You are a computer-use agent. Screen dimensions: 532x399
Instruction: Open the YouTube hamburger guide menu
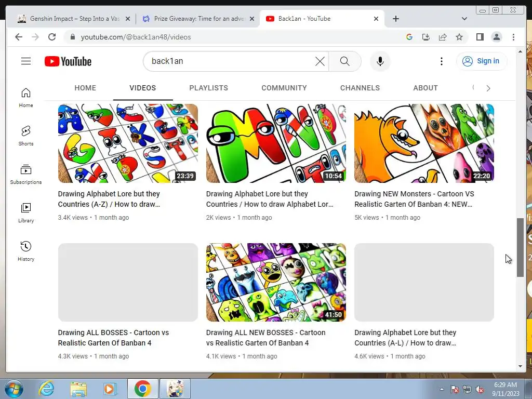pos(26,61)
